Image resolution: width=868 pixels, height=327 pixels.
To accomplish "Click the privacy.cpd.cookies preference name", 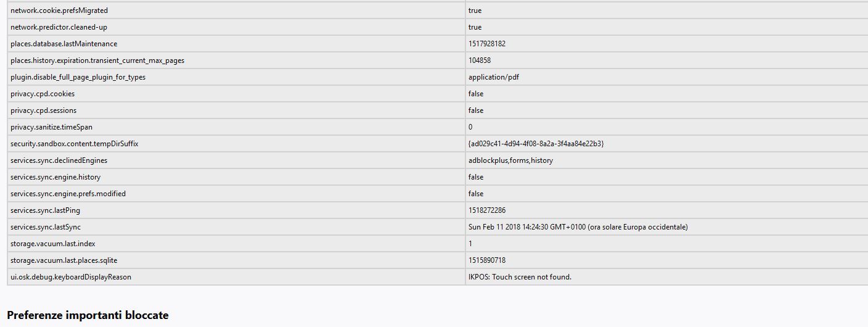I will [43, 94].
